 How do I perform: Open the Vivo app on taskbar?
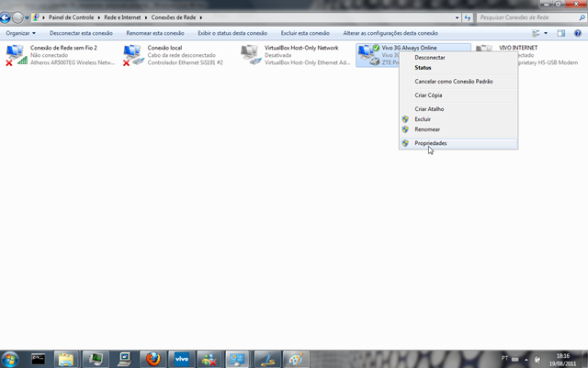(x=182, y=360)
